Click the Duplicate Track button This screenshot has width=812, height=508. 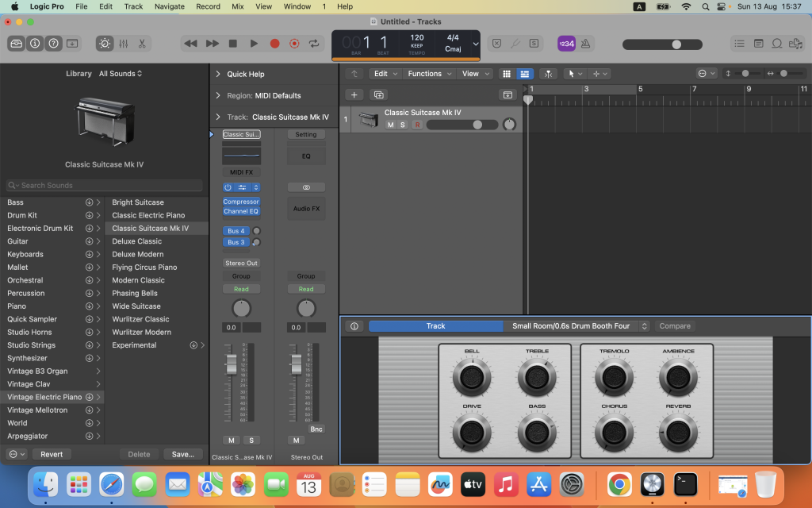(378, 95)
